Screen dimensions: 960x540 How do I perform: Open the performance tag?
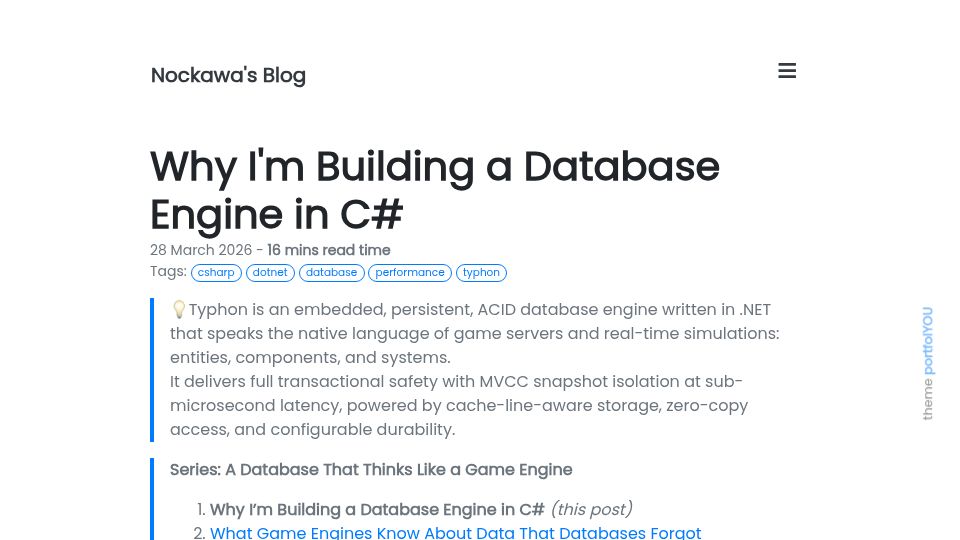(410, 272)
